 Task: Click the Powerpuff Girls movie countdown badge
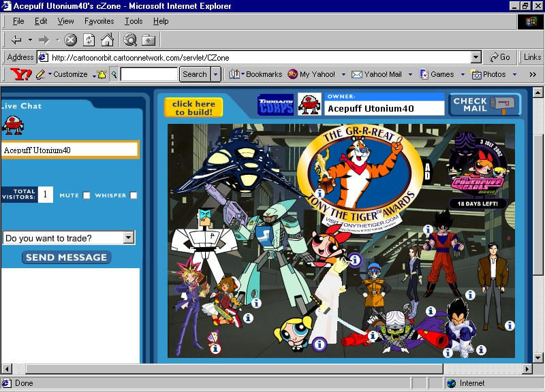point(478,170)
